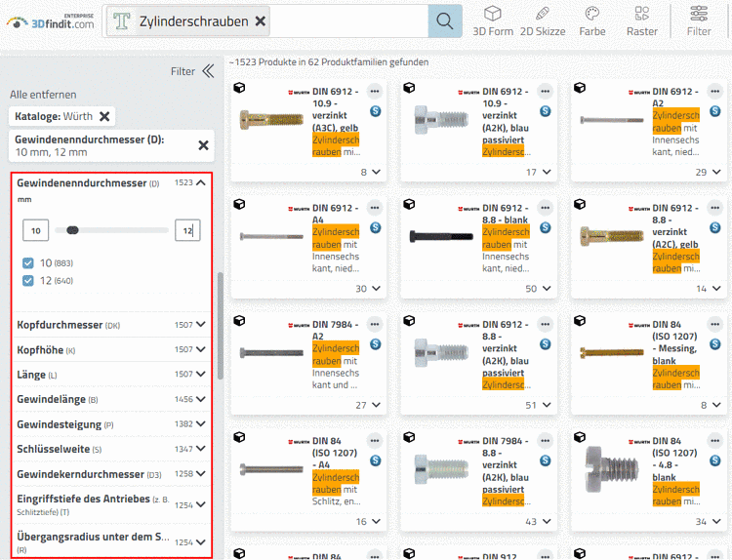Open more options for DIN 6912 - A2 card

pos(715,92)
